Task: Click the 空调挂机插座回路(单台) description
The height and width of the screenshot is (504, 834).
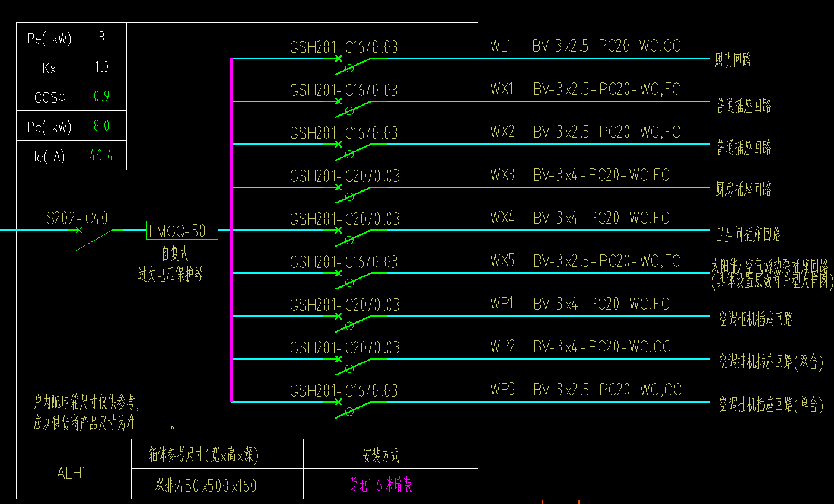Action: click(x=771, y=405)
